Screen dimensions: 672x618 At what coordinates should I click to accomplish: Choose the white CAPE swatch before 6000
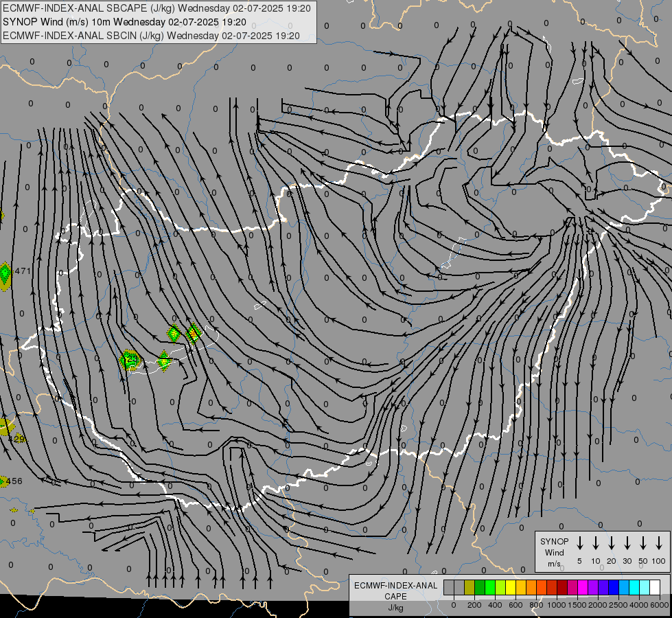656,587
